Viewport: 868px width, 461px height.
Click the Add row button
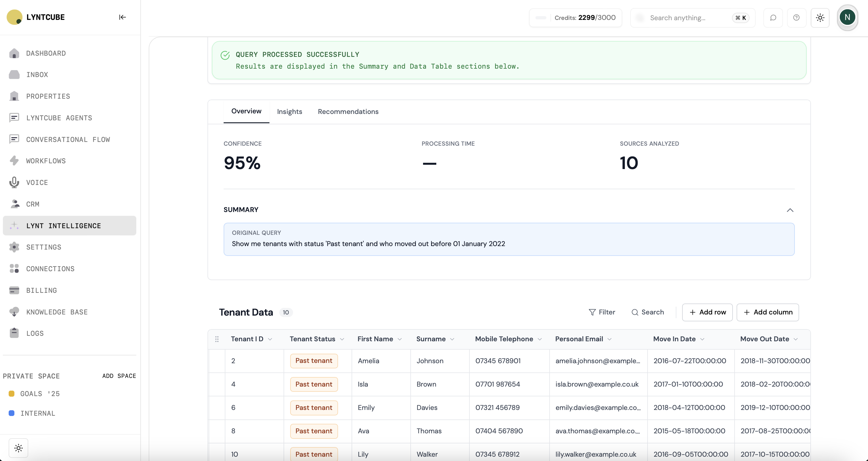point(707,312)
